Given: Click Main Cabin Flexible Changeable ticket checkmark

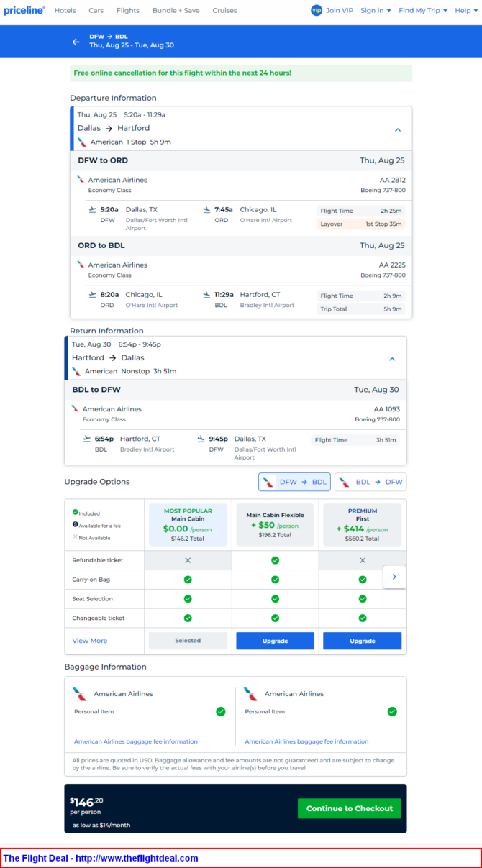Looking at the screenshot, I should [x=275, y=618].
